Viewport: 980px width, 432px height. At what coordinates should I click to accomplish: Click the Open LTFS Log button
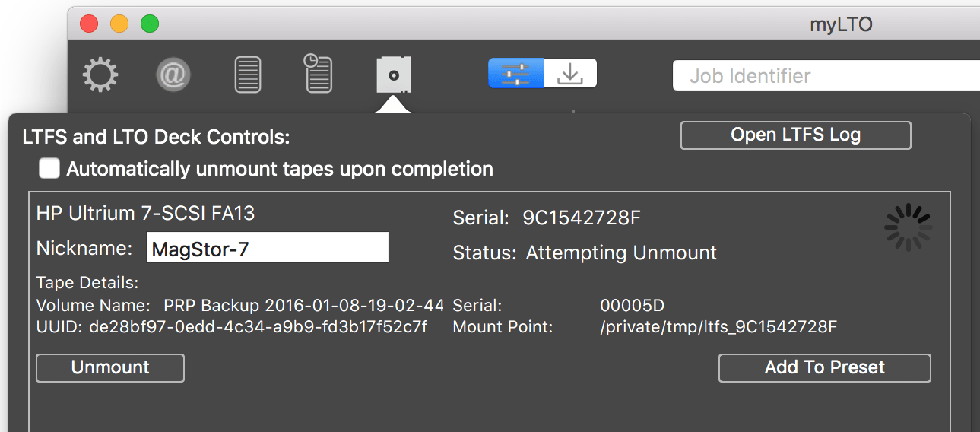point(795,135)
